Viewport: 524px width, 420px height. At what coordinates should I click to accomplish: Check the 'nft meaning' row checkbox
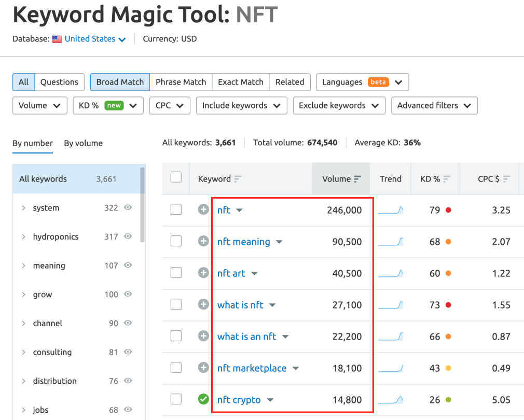click(176, 241)
